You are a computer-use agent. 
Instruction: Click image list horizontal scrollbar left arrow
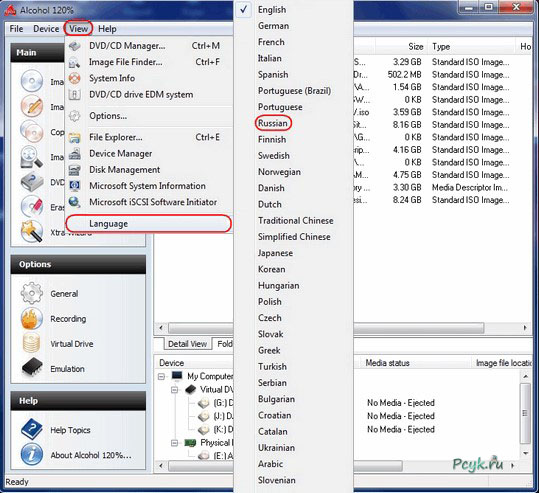pyautogui.click(x=161, y=328)
